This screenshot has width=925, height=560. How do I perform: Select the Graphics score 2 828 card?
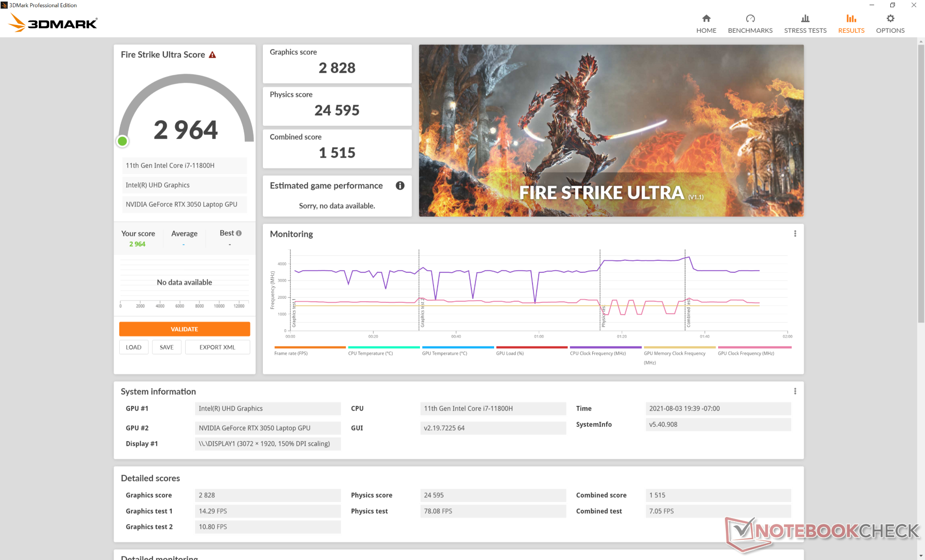tap(337, 64)
